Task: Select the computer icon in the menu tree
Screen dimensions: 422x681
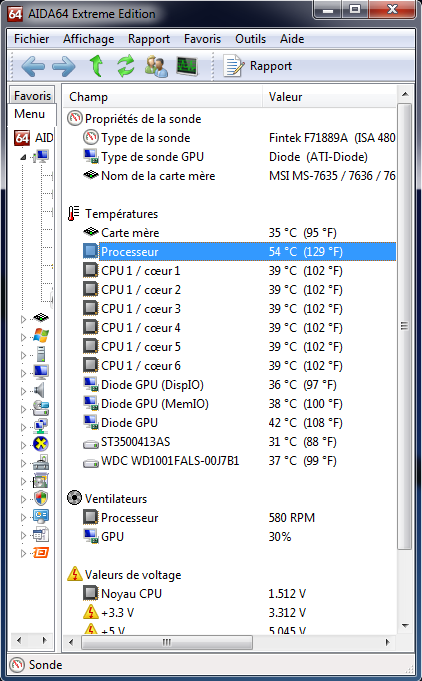Action: pyautogui.click(x=41, y=156)
